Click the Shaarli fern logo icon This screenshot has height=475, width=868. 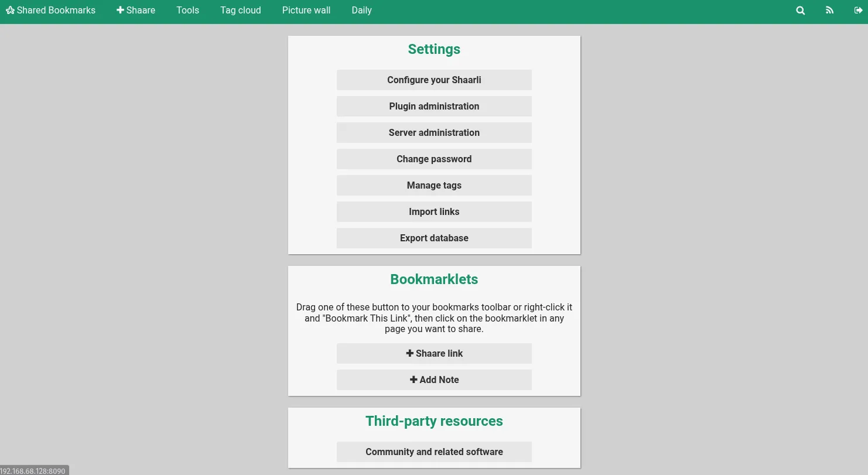coord(10,10)
